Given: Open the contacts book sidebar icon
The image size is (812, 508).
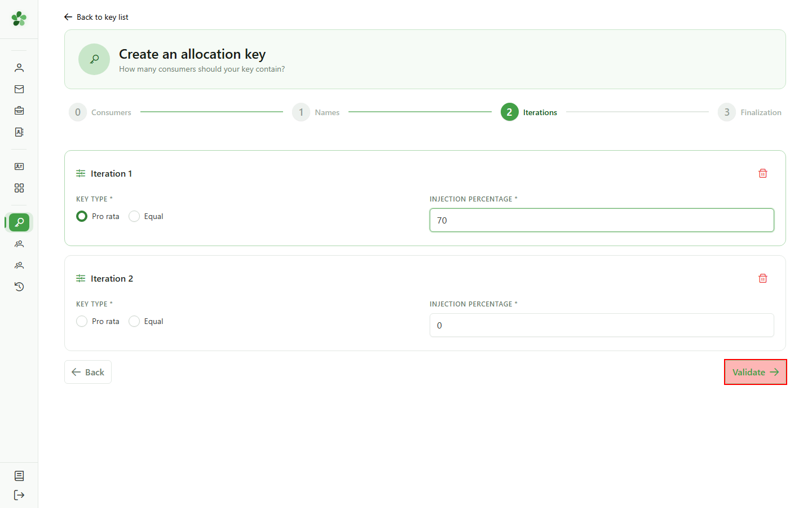Looking at the screenshot, I should point(19,132).
